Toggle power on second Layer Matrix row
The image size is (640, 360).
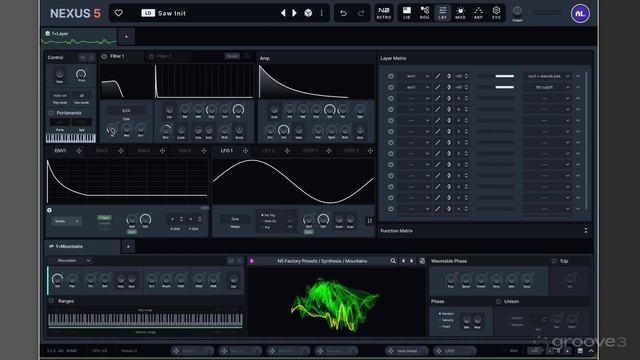(x=391, y=87)
